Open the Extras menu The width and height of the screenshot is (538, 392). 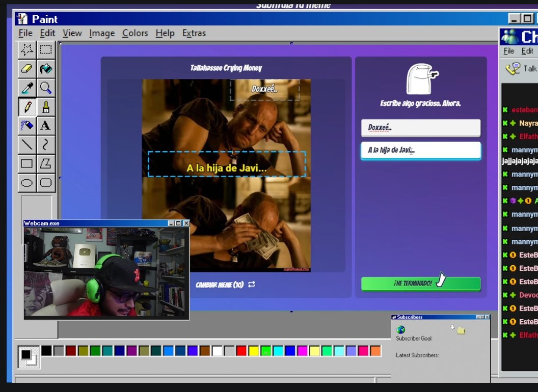click(x=194, y=33)
